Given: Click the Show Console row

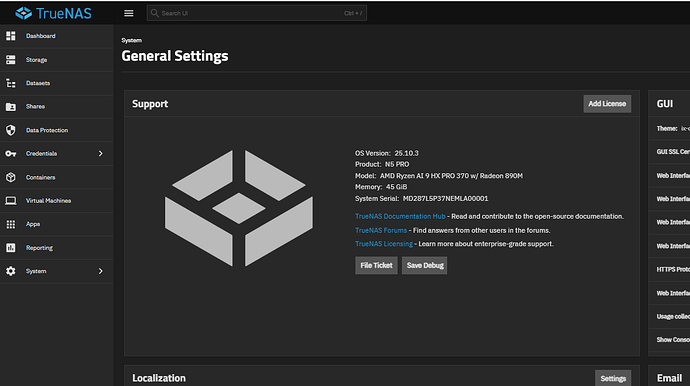Looking at the screenshot, I should tap(669, 340).
